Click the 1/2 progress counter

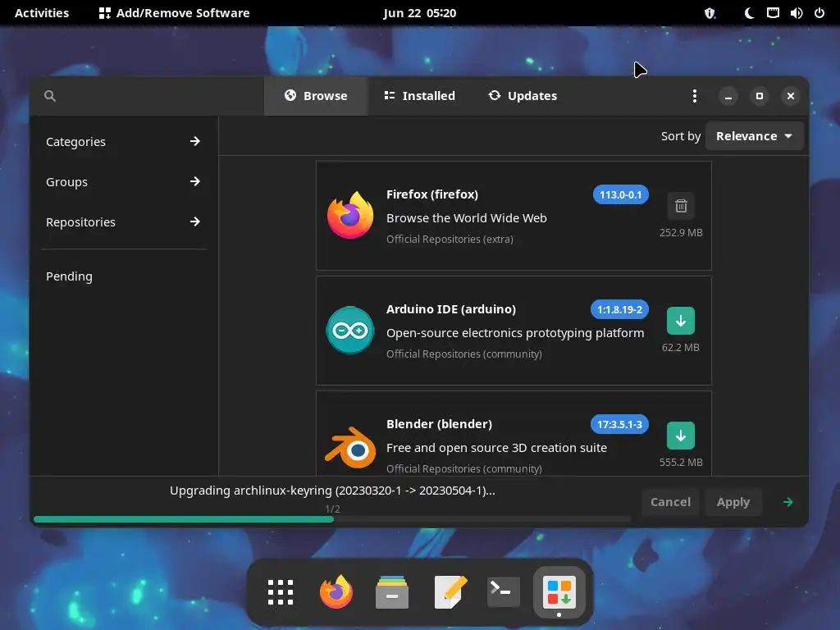[332, 509]
